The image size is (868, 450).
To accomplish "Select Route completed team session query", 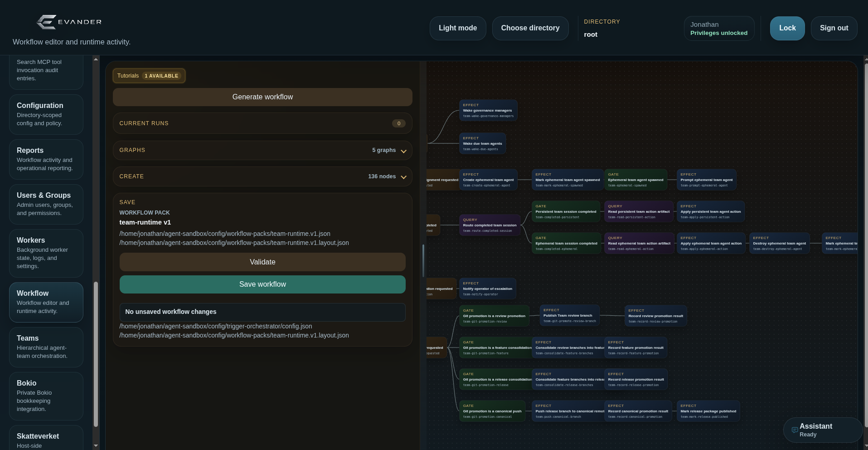I will pos(490,225).
